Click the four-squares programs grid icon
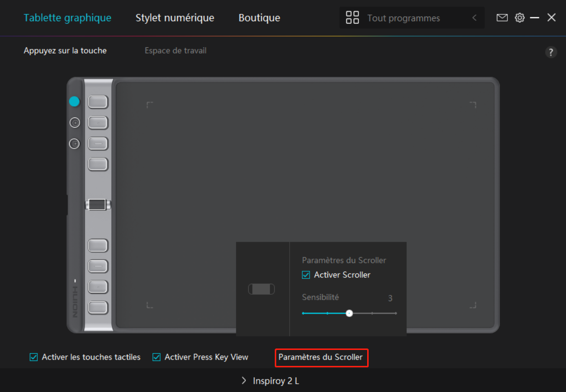Viewport: 566px width, 392px height. pyautogui.click(x=352, y=18)
